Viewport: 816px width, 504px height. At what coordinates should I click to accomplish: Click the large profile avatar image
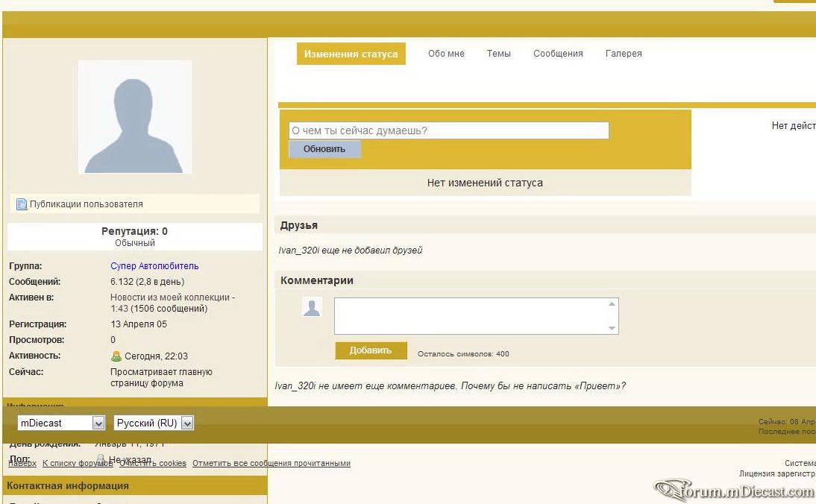[x=135, y=117]
